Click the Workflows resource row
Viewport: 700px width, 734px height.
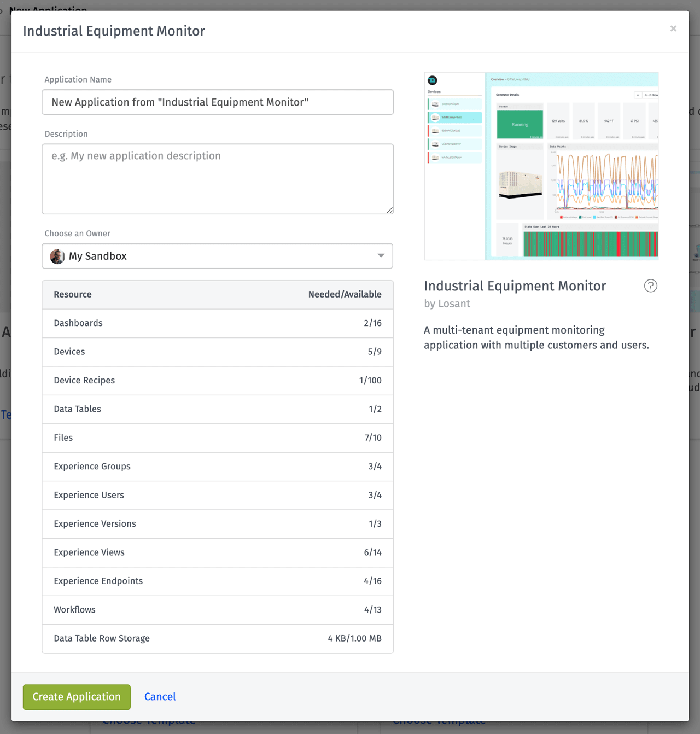click(x=218, y=610)
